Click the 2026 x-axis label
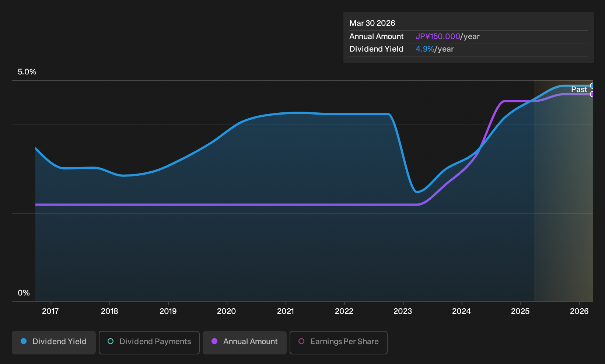 pyautogui.click(x=579, y=311)
